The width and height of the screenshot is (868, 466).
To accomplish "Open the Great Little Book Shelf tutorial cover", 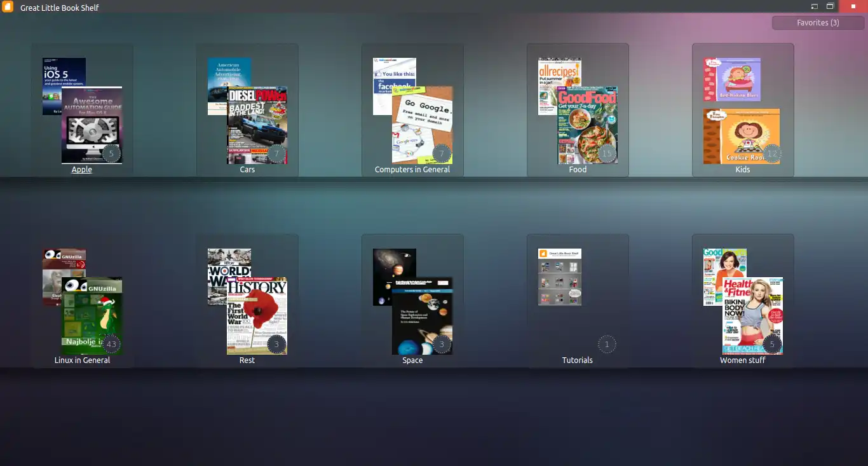I will [560, 277].
